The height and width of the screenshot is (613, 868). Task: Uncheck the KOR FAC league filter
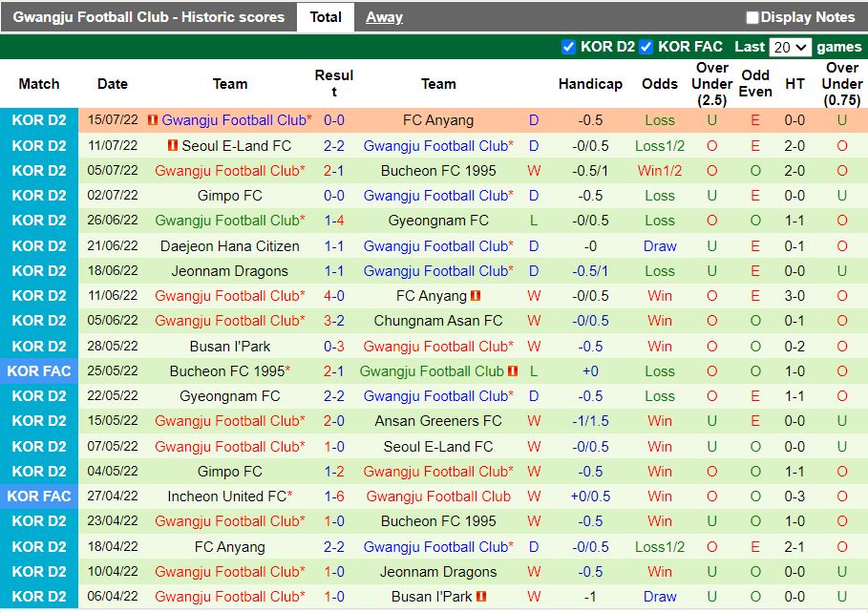pyautogui.click(x=646, y=46)
